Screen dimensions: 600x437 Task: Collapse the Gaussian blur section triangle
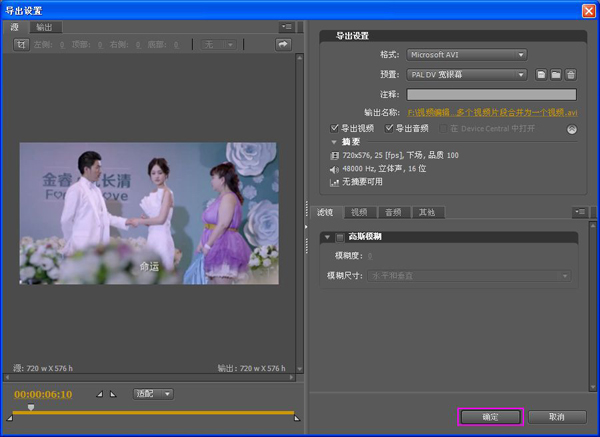click(x=327, y=237)
